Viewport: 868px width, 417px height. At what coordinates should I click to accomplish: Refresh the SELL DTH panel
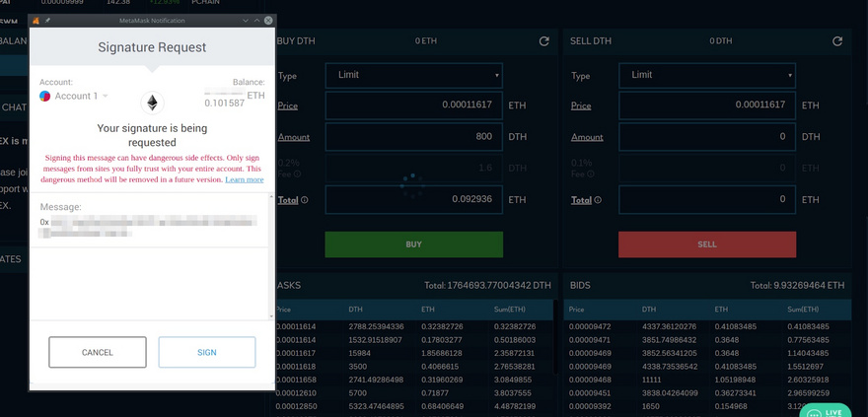tap(837, 41)
